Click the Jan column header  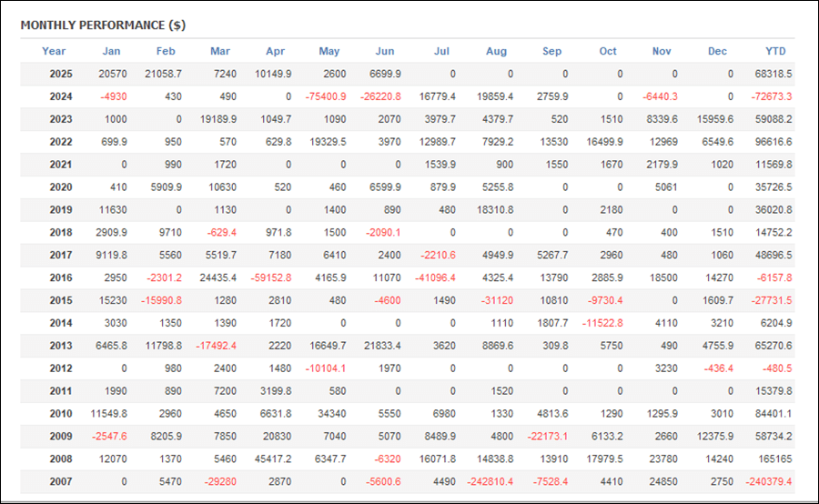[x=111, y=51]
